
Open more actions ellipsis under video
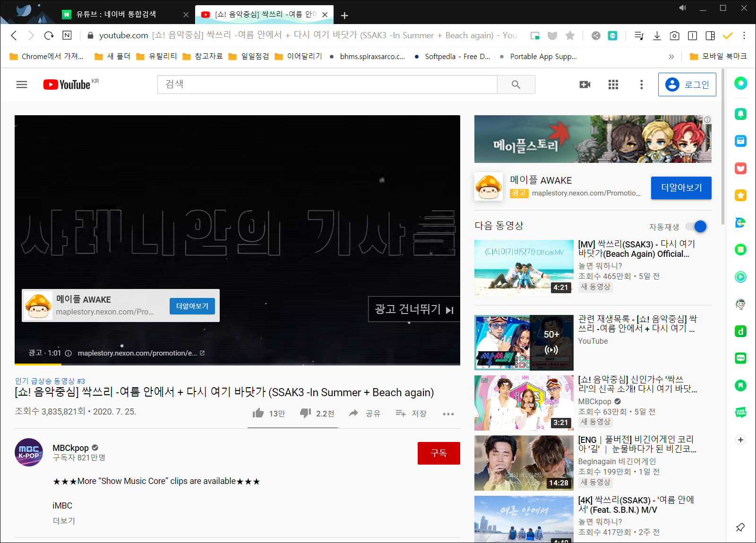pyautogui.click(x=448, y=414)
